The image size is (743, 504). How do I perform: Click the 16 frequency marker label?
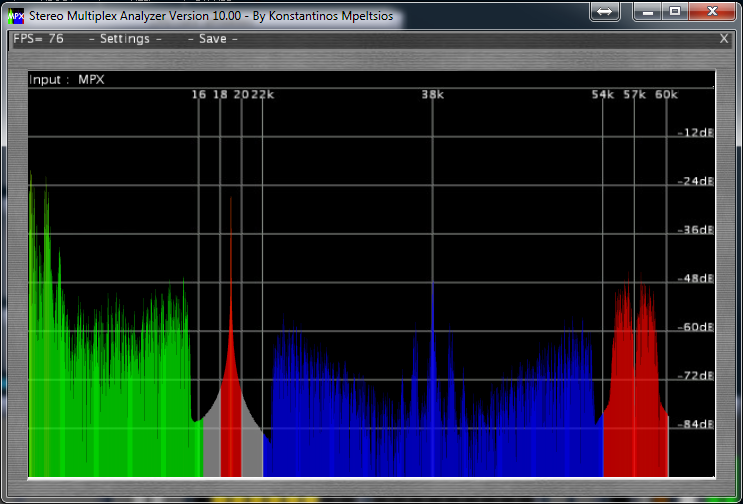(x=199, y=95)
